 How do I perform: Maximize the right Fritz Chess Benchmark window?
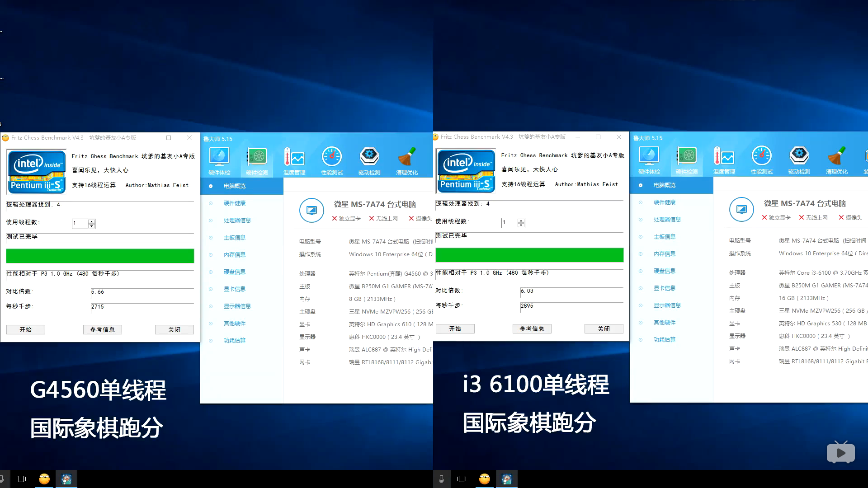point(598,137)
